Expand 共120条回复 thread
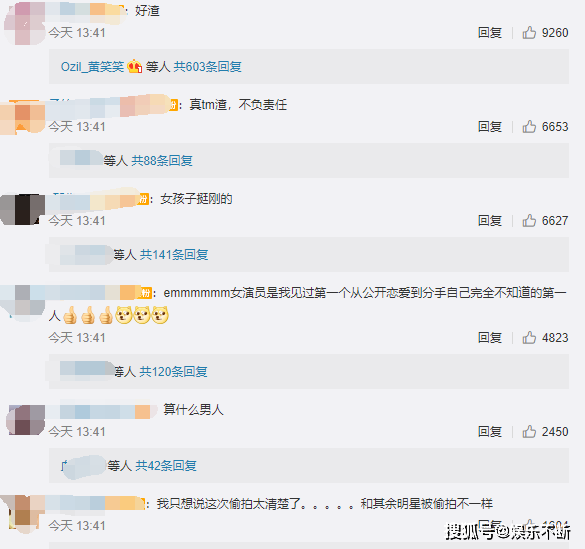585x549 pixels. pos(173,372)
